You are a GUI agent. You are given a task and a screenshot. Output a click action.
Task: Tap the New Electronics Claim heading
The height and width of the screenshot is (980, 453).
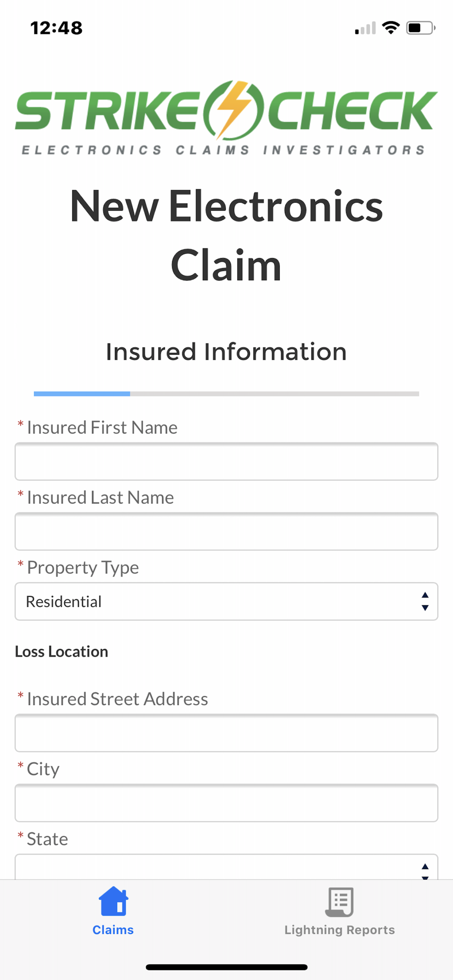226,236
